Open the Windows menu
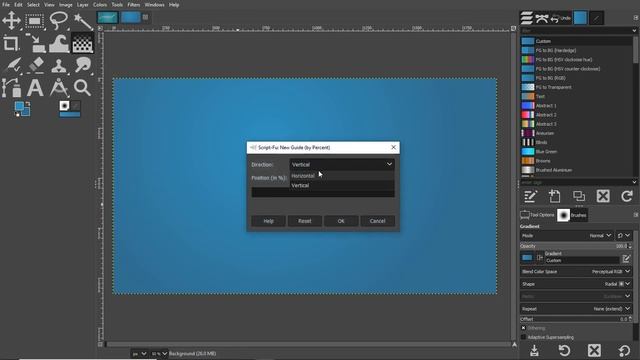 154,5
